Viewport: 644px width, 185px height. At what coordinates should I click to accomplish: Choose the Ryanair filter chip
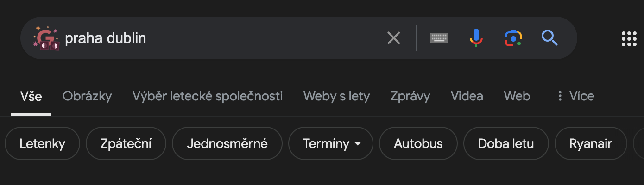coord(590,144)
